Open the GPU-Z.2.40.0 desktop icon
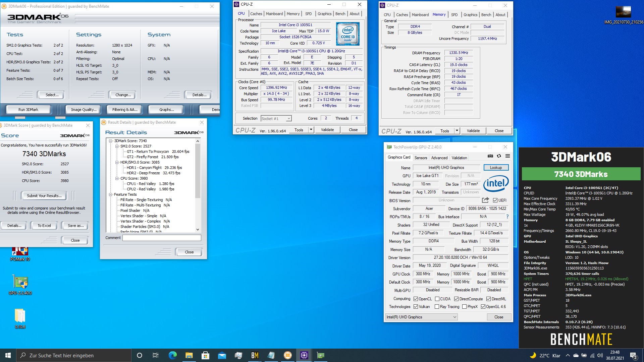 tap(20, 285)
